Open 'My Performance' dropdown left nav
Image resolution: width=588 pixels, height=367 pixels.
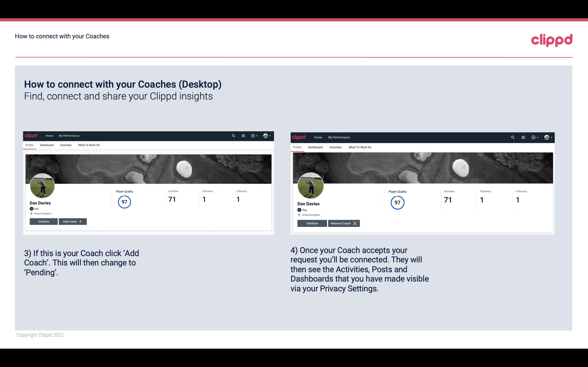69,136
